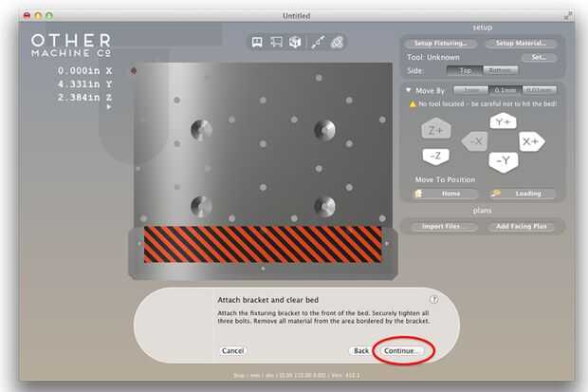Screen dimensions: 588x392
Task: Jog the X+ axis button
Action: click(531, 141)
